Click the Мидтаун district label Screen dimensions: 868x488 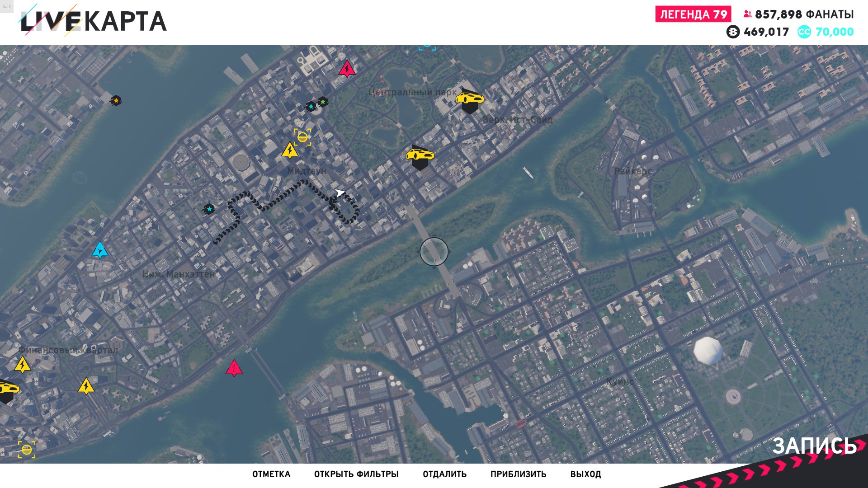tap(307, 171)
